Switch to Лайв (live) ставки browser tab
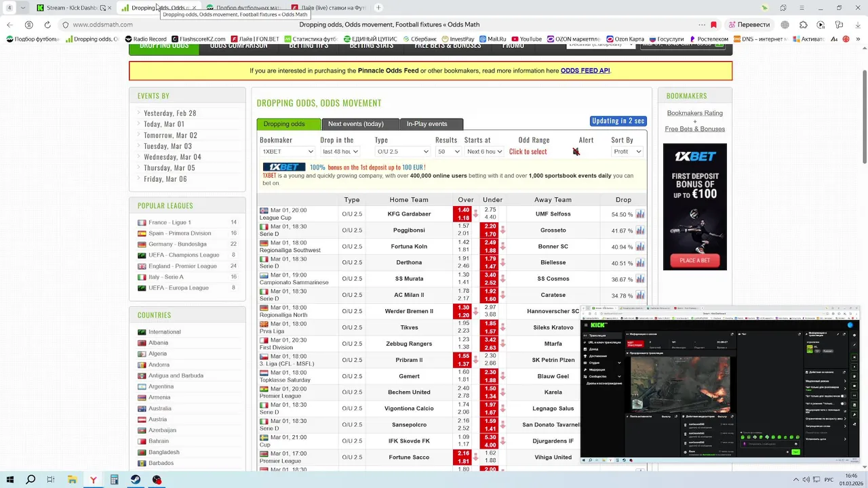Screen dimensions: 868x488 [330, 8]
